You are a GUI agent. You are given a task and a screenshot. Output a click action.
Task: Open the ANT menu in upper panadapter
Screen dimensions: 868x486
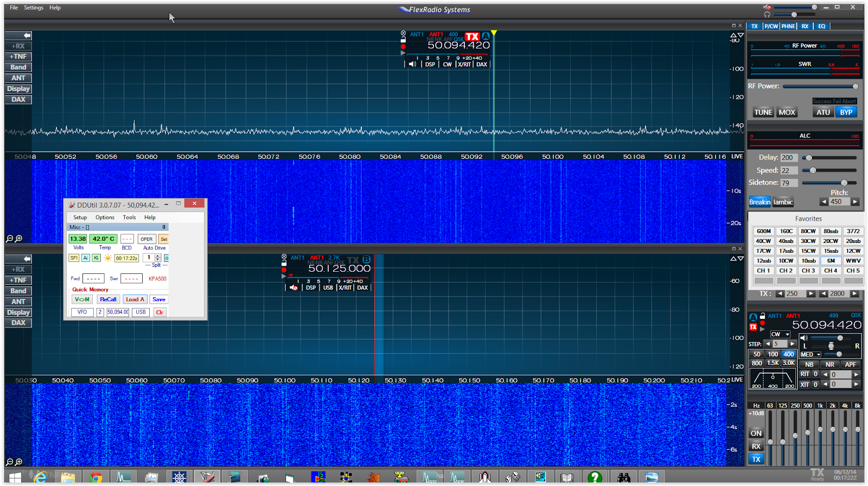click(18, 78)
